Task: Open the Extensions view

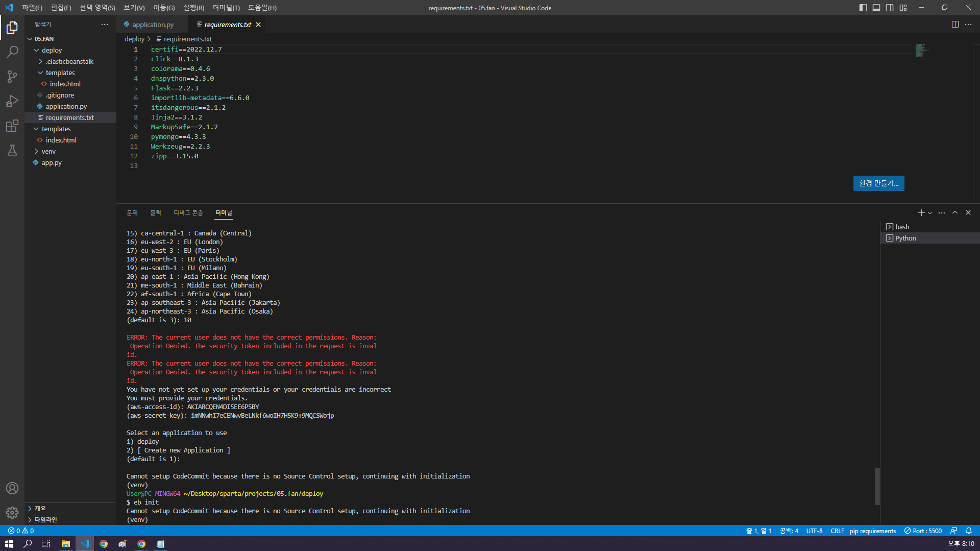Action: click(12, 126)
